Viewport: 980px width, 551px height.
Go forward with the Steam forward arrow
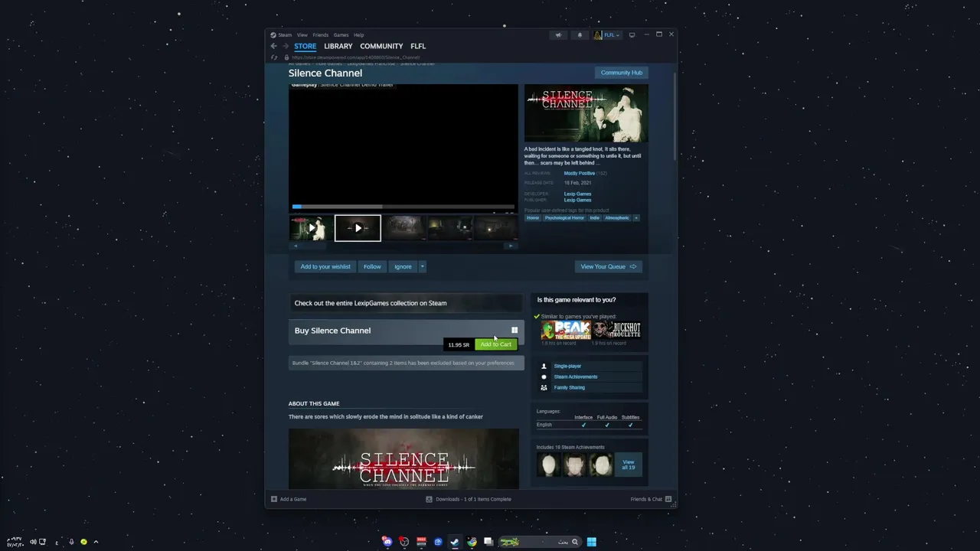[285, 46]
